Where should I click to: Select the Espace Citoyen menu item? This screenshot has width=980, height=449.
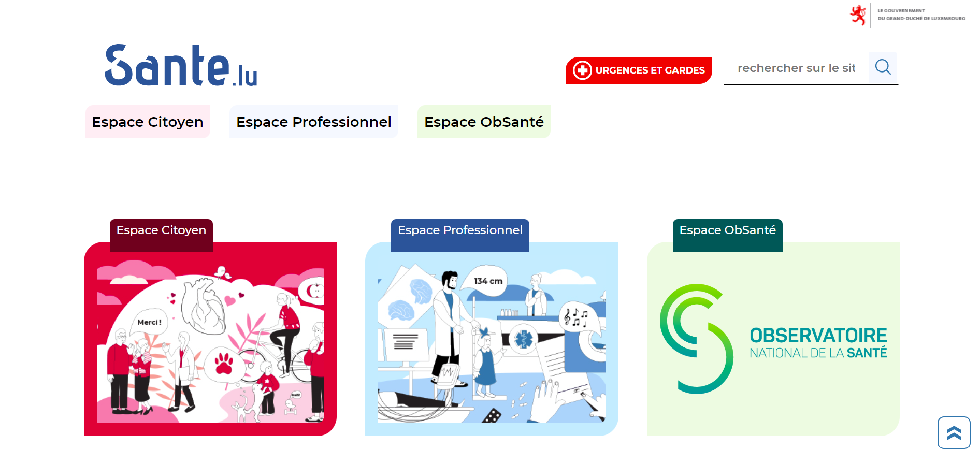[x=148, y=122]
